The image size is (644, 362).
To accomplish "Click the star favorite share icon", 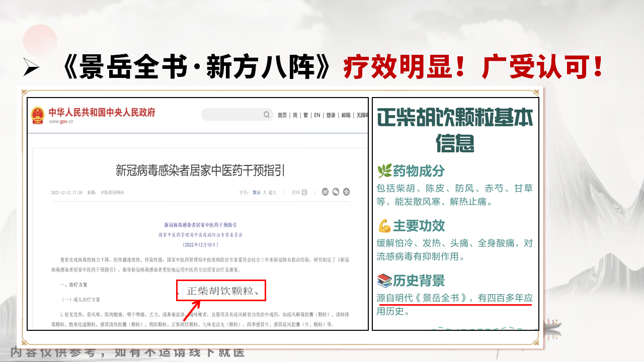I will 346,192.
